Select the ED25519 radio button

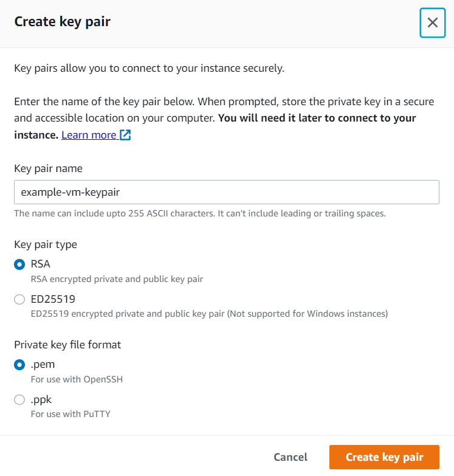pos(19,299)
